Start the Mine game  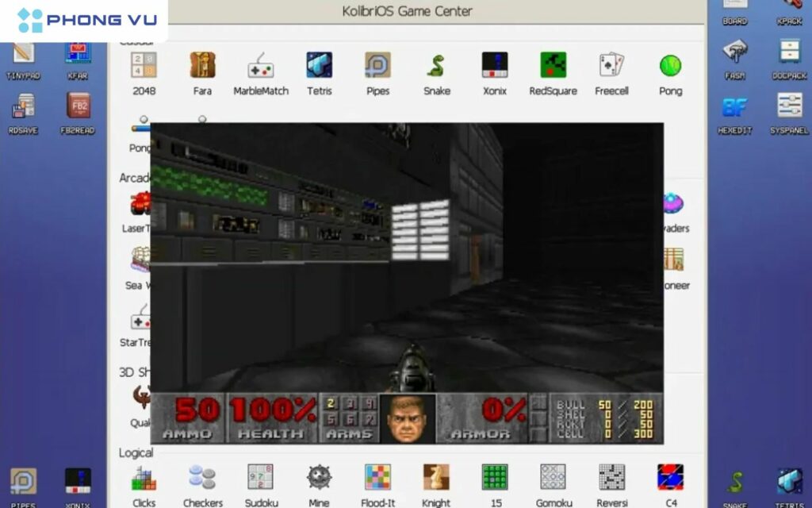319,477
